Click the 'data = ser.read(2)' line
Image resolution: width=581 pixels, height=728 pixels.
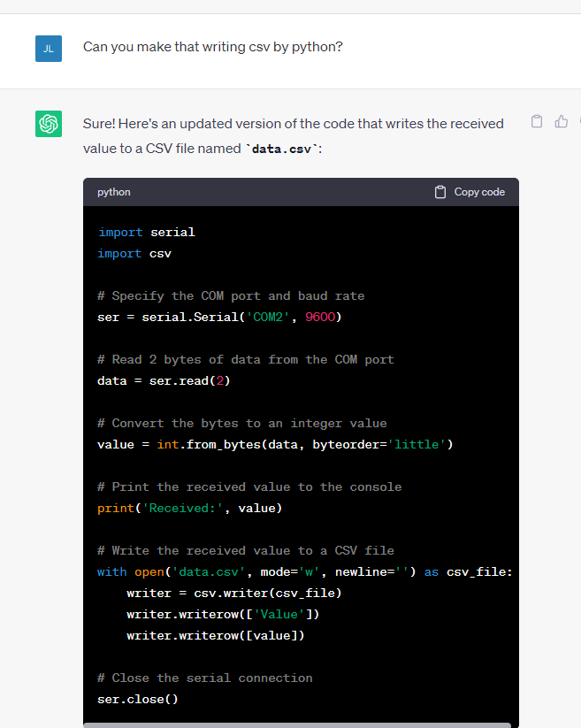click(x=164, y=380)
